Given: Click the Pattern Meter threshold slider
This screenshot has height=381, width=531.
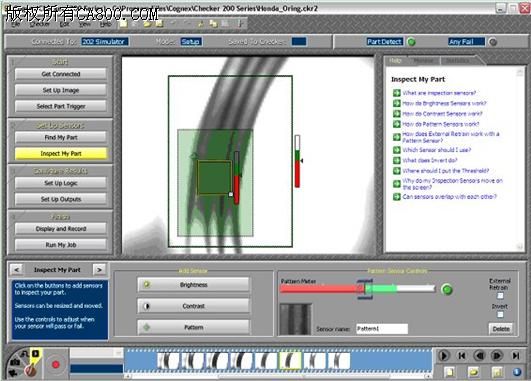Looking at the screenshot, I should [365, 289].
